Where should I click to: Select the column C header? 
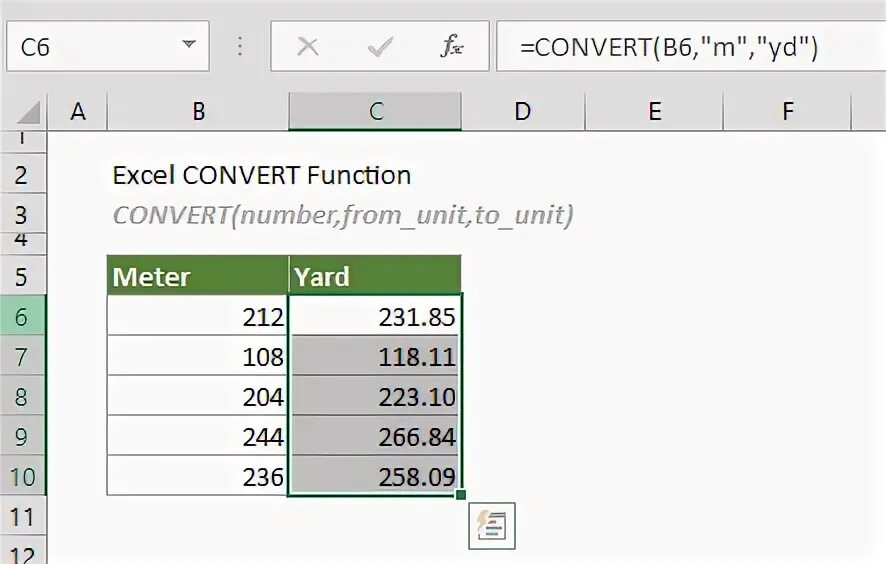(375, 111)
